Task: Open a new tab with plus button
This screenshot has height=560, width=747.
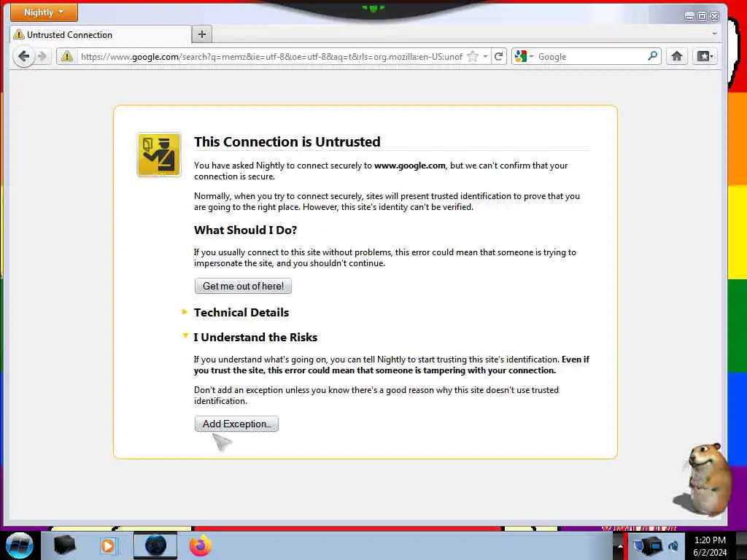Action: pos(202,34)
